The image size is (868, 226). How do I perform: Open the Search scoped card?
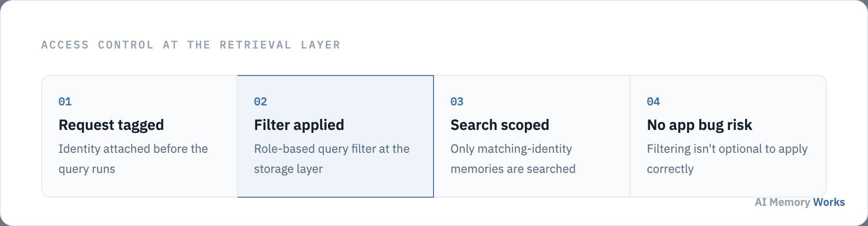pos(532,136)
